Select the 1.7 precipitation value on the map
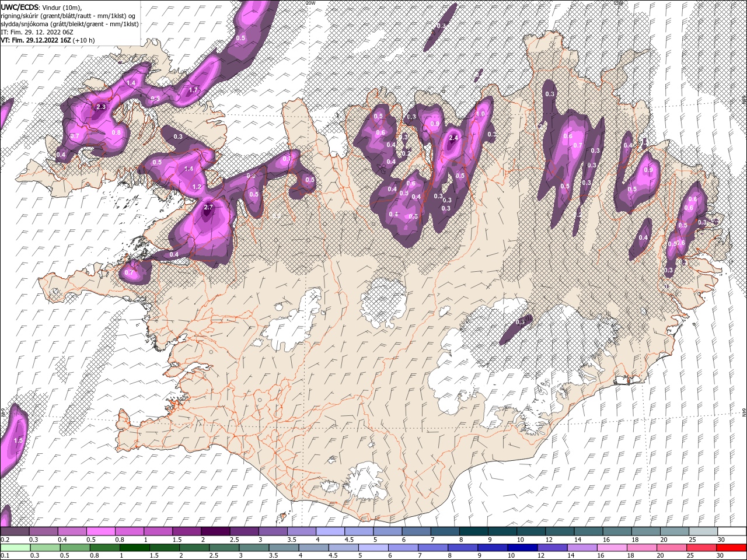 (x=194, y=90)
